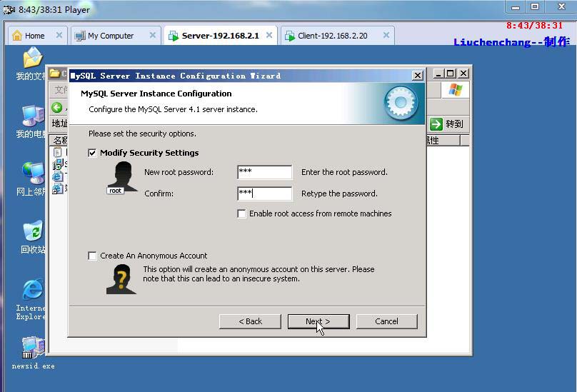Check Create An Anonymous Account

click(x=92, y=256)
